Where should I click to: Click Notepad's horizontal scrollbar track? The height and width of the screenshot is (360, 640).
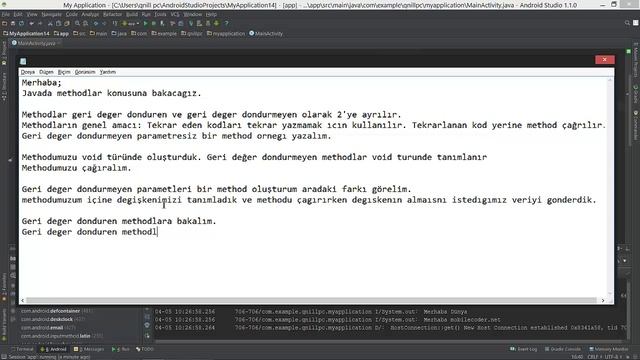coord(311,300)
